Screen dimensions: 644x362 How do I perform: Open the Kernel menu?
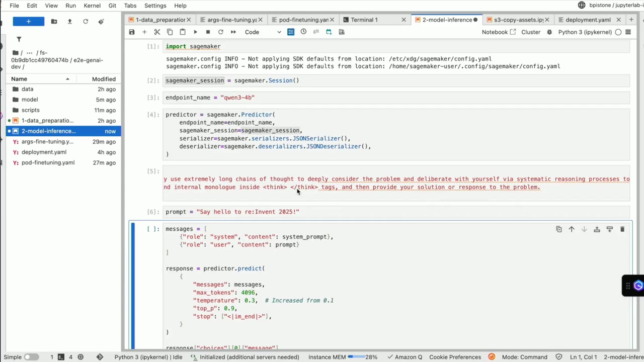(x=92, y=6)
